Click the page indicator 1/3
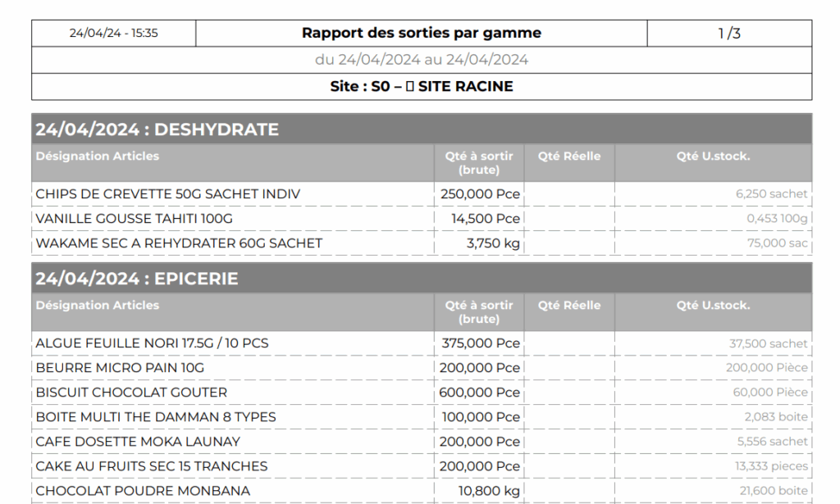 point(728,34)
